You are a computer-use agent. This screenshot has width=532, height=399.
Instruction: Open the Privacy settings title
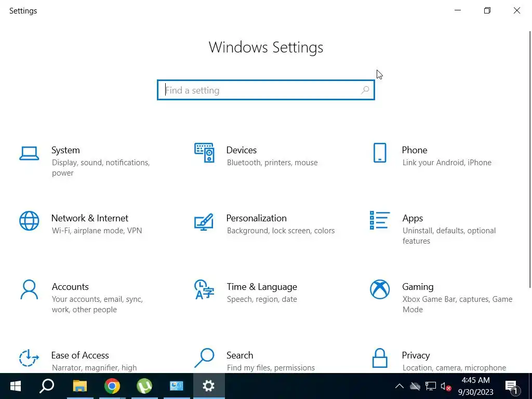(416, 355)
